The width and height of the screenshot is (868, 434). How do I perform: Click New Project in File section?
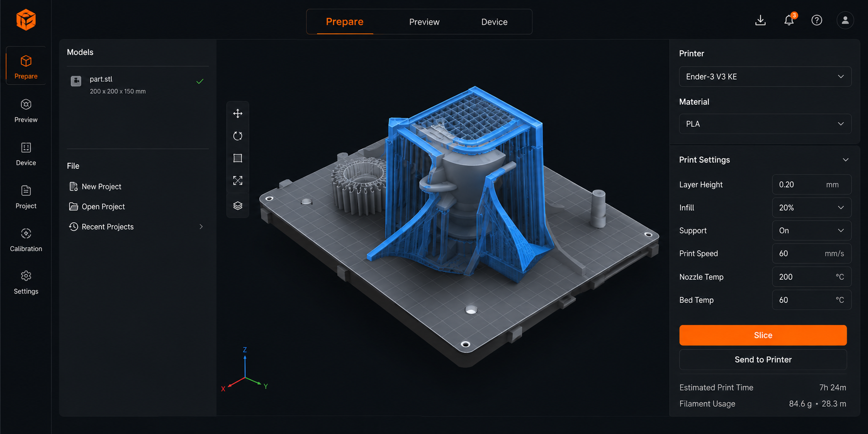pos(95,186)
